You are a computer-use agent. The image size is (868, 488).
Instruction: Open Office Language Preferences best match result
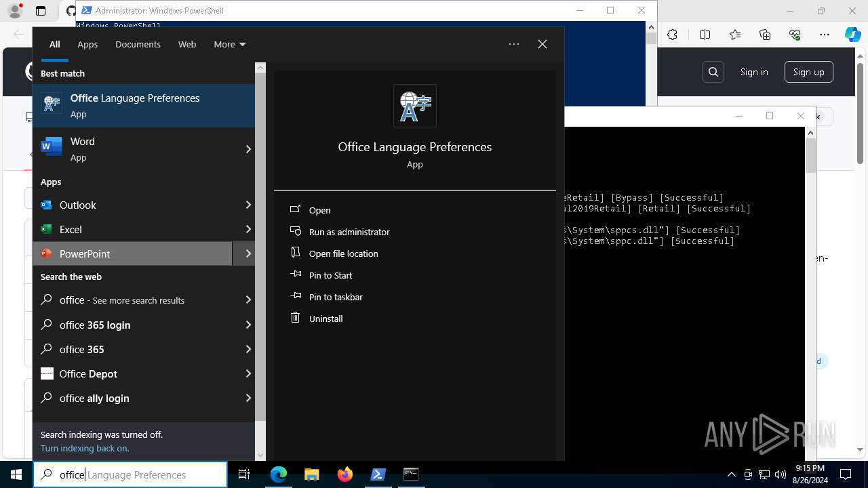[144, 106]
